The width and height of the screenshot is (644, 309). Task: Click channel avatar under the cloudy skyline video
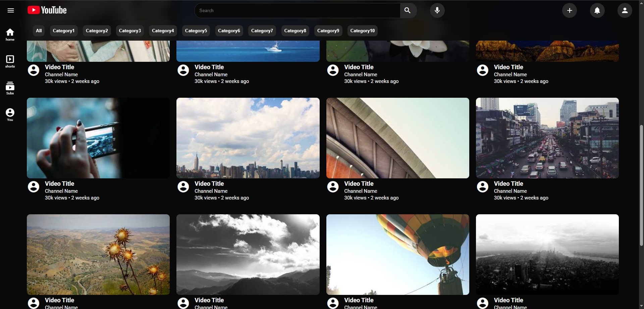pyautogui.click(x=183, y=187)
